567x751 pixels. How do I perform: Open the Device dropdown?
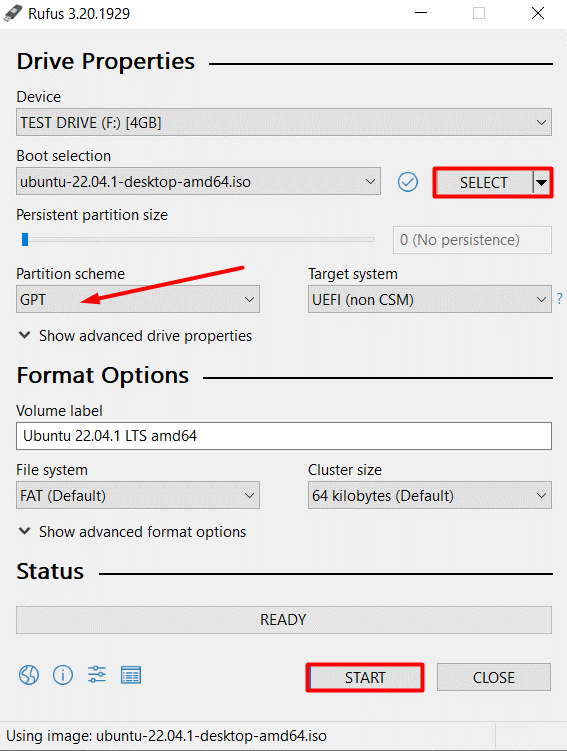284,123
